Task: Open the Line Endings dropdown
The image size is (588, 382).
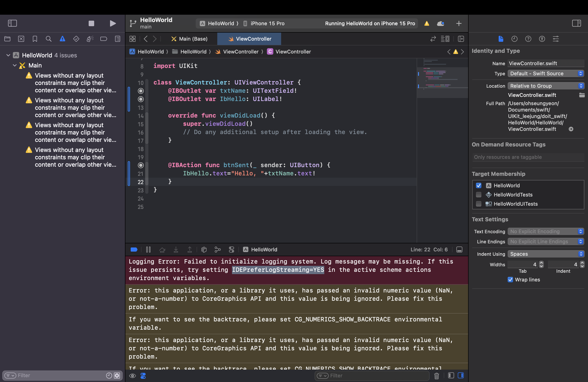Action: coord(546,242)
